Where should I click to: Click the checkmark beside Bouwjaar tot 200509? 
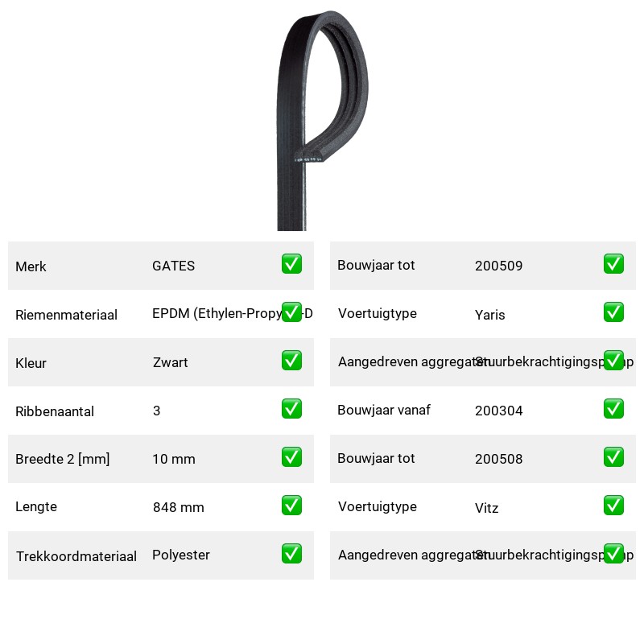613,264
